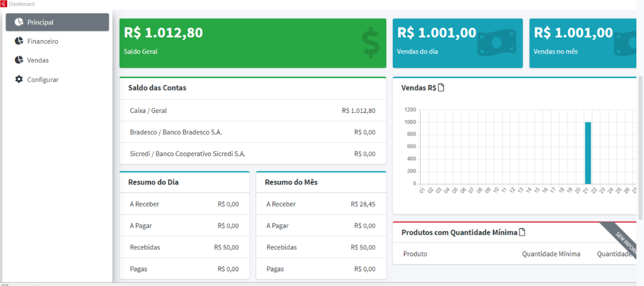644x286 pixels.
Task: Click the dollar sign icon on Saldo Geral
Action: (x=370, y=44)
